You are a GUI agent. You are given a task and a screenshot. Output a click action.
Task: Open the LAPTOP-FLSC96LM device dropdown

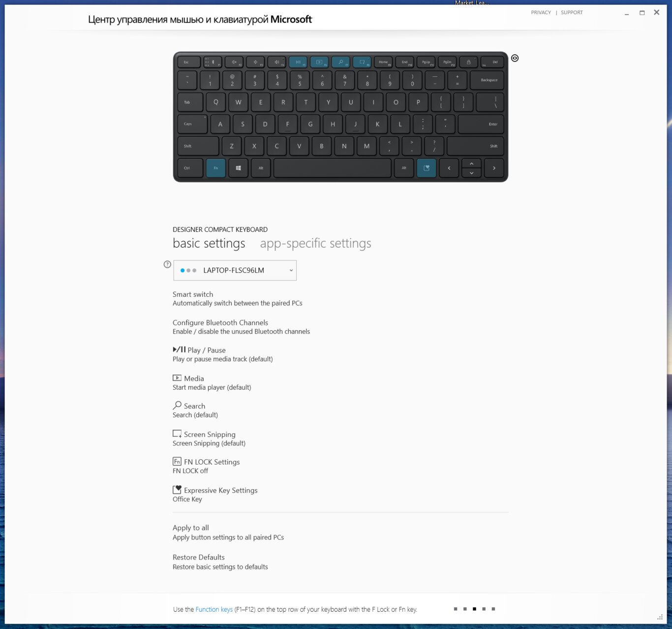[235, 270]
